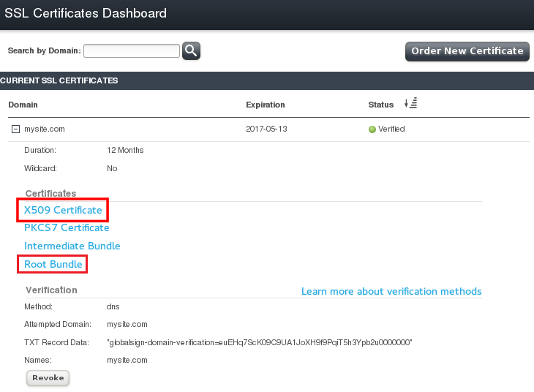
Task: Click the green Verified status dot
Action: (x=372, y=129)
